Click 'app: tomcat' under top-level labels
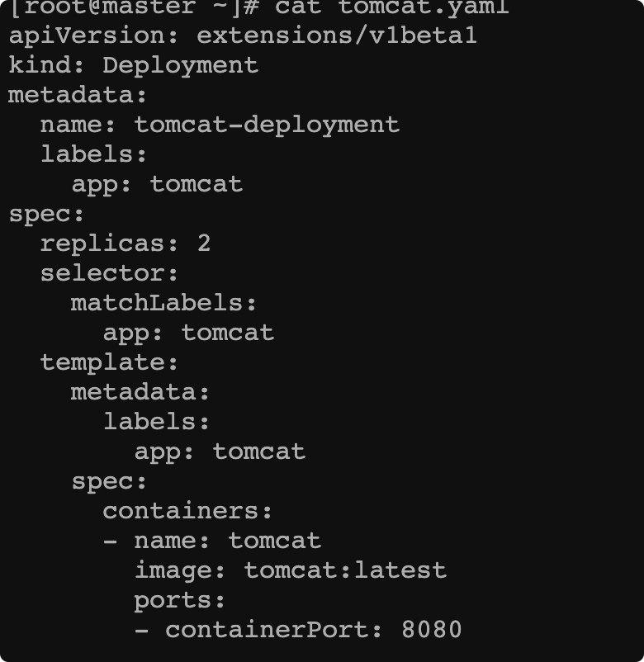 point(157,185)
